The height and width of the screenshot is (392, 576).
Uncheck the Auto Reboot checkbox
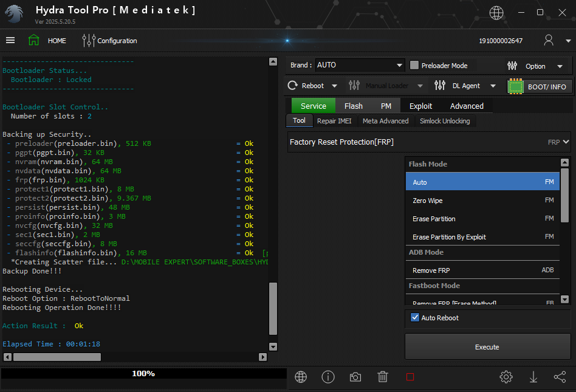point(415,317)
